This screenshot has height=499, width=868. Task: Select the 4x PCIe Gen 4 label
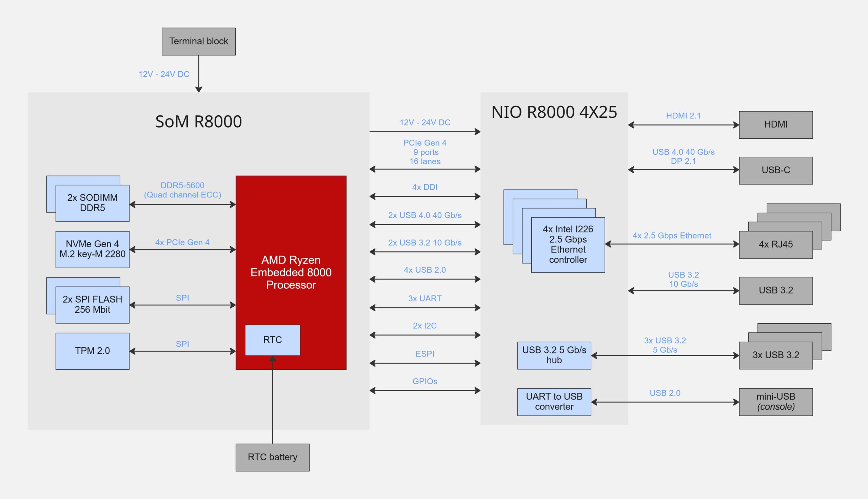pyautogui.click(x=182, y=242)
